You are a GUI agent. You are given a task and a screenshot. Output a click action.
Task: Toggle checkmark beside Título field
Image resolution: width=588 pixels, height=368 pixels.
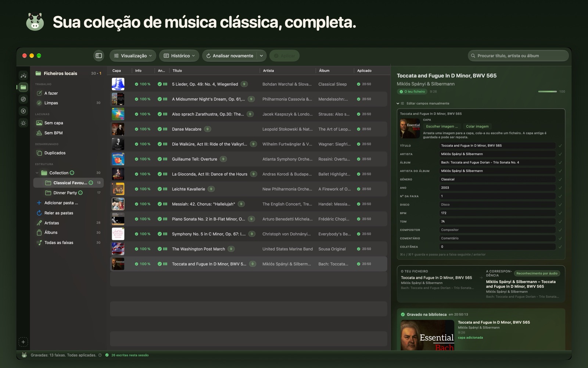[560, 146]
